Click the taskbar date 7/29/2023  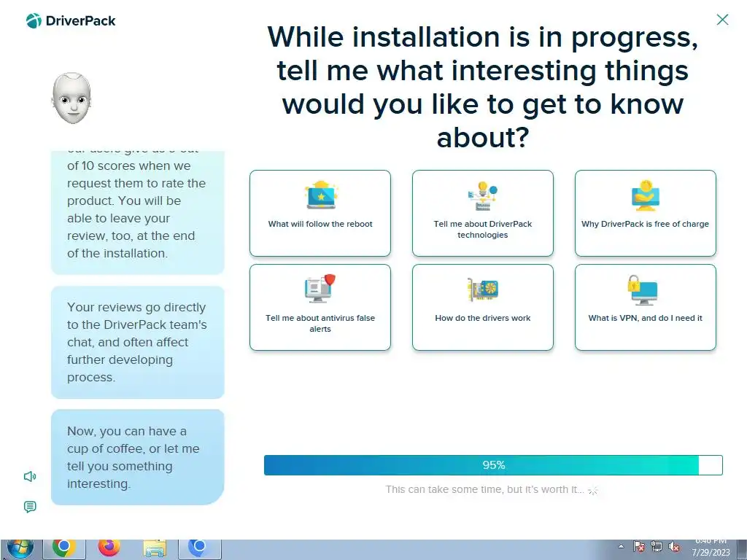(711, 553)
